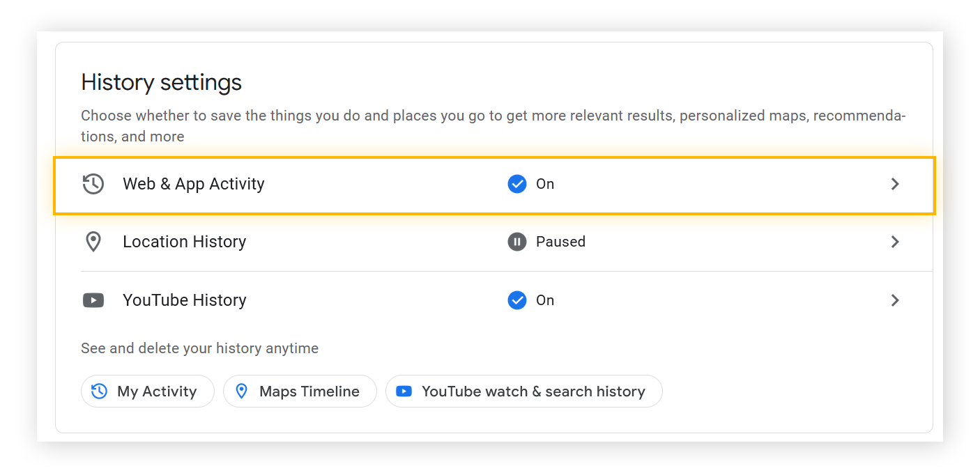Expand YouTube History settings with the arrow

pos(895,300)
